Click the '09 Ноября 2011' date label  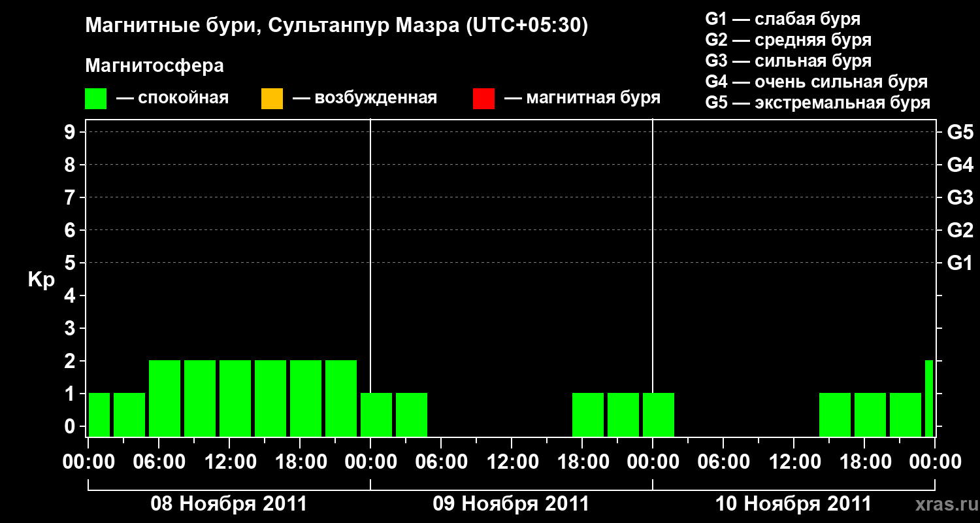coord(511,504)
